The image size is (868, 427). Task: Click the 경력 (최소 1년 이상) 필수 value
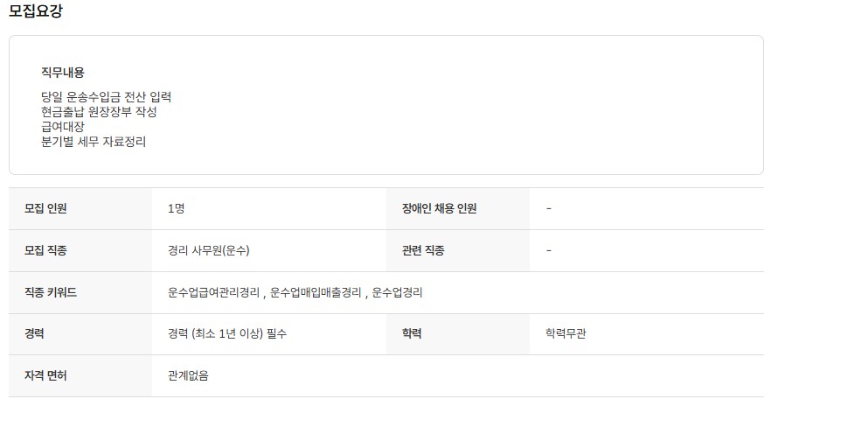click(227, 334)
